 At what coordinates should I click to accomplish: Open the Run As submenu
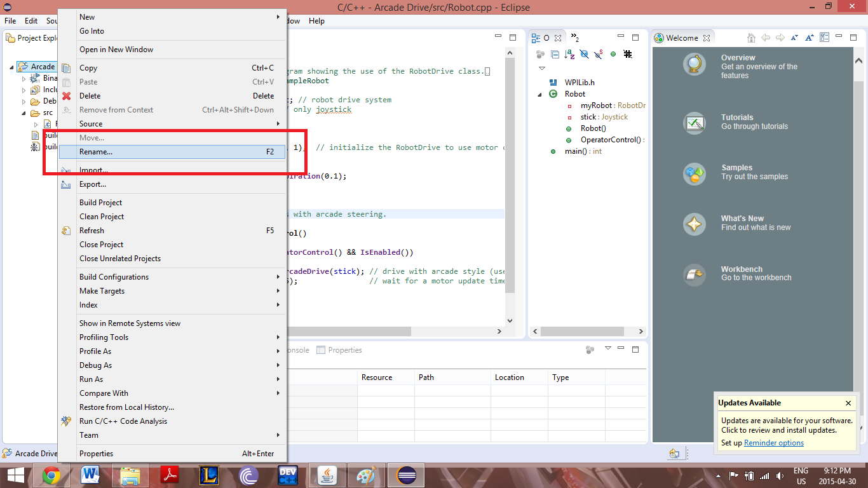172,379
